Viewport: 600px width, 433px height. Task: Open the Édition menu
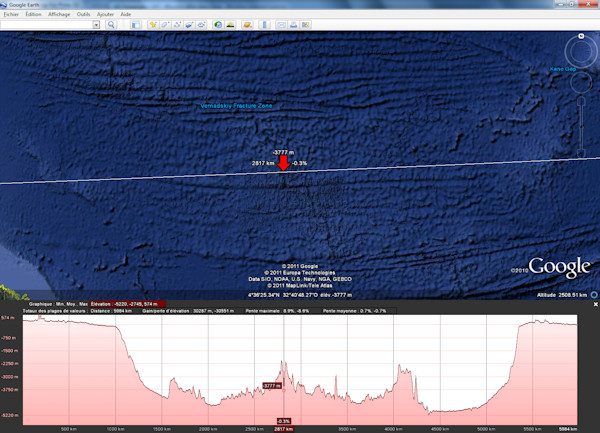(x=33, y=14)
